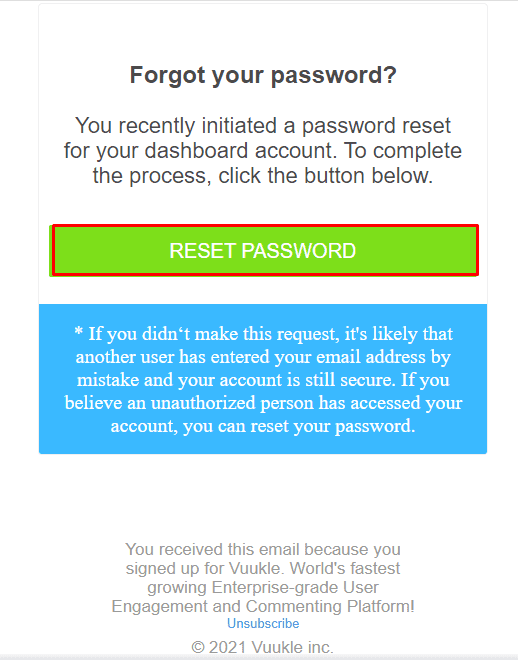This screenshot has width=518, height=660.
Task: Click the footer line "signed up for Vuukle"
Action: pos(205,568)
